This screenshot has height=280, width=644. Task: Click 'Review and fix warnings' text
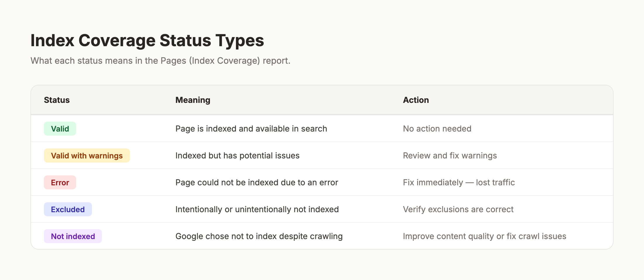(x=450, y=155)
